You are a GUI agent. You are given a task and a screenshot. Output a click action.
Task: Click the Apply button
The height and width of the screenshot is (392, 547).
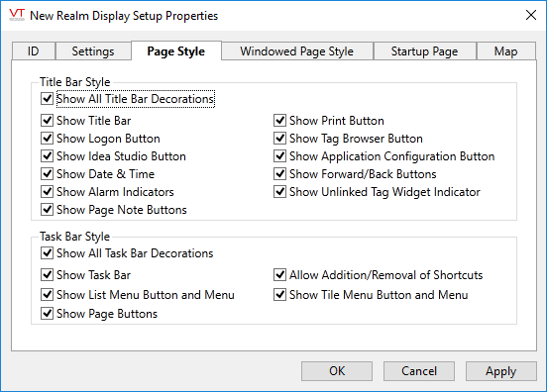coord(501,371)
